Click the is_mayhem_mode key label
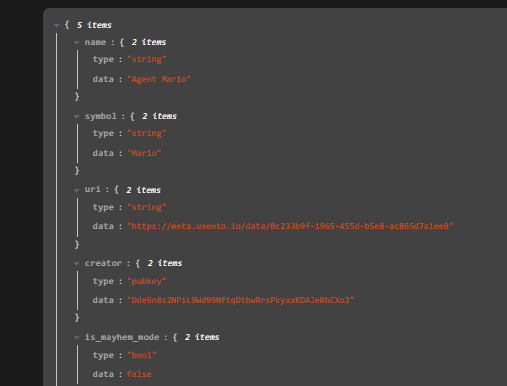Screen dimensions: 507x386 (122, 337)
